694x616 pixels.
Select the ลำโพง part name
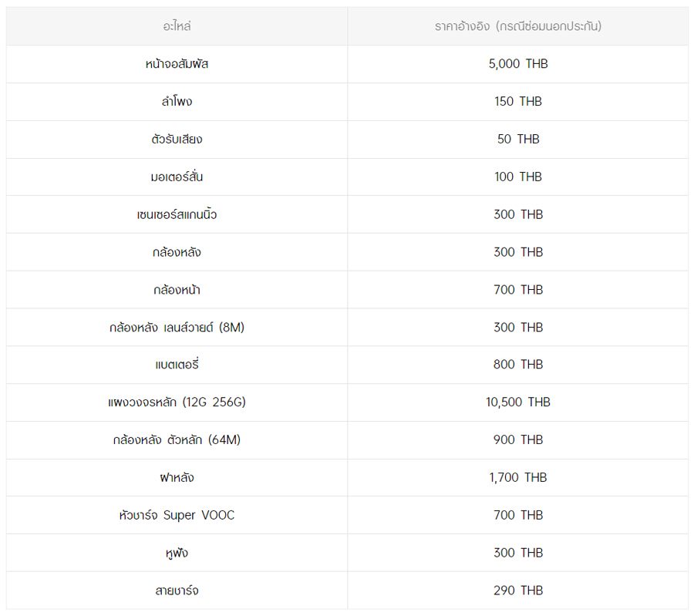177,102
